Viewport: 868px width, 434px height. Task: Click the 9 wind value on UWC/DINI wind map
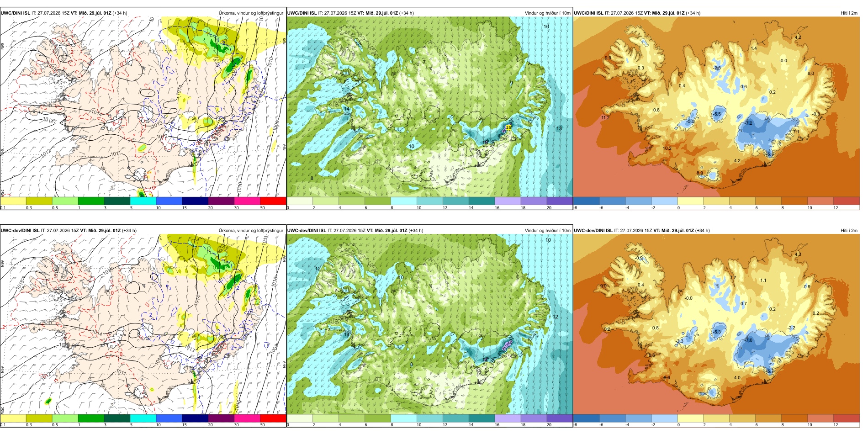(512, 83)
